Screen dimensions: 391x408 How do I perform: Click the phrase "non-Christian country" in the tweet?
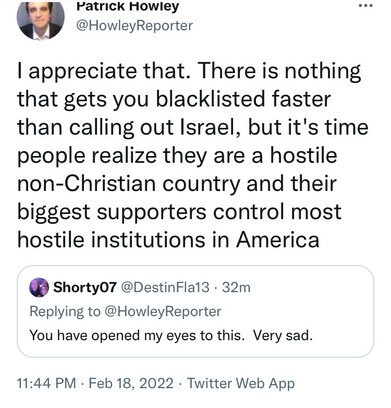coord(128,184)
